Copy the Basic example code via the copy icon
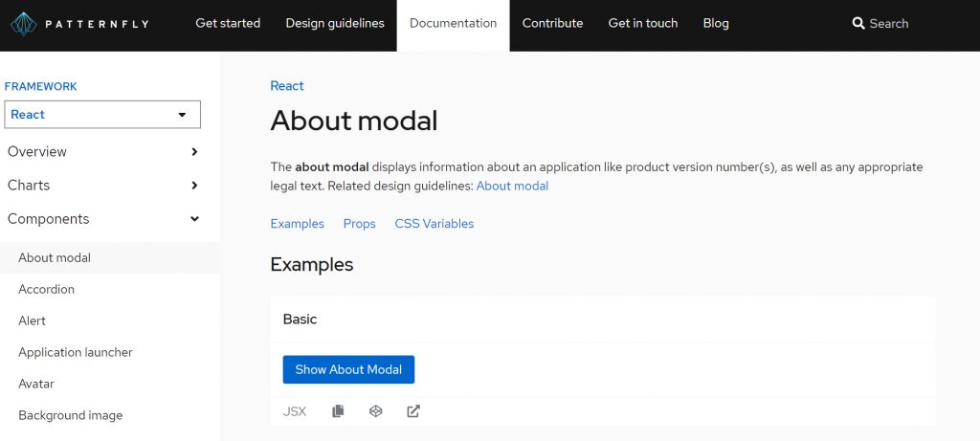This screenshot has width=980, height=441. [x=338, y=411]
